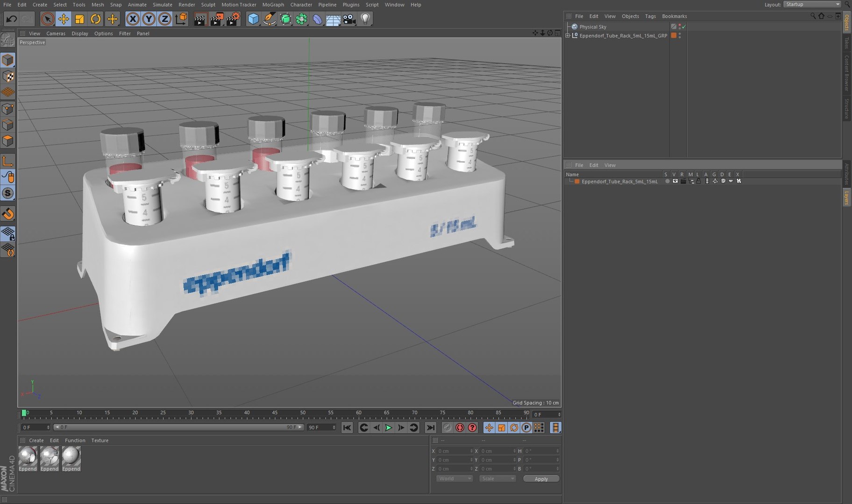Add a Subdivision Surface generator
Image resolution: width=852 pixels, height=504 pixels.
(286, 19)
